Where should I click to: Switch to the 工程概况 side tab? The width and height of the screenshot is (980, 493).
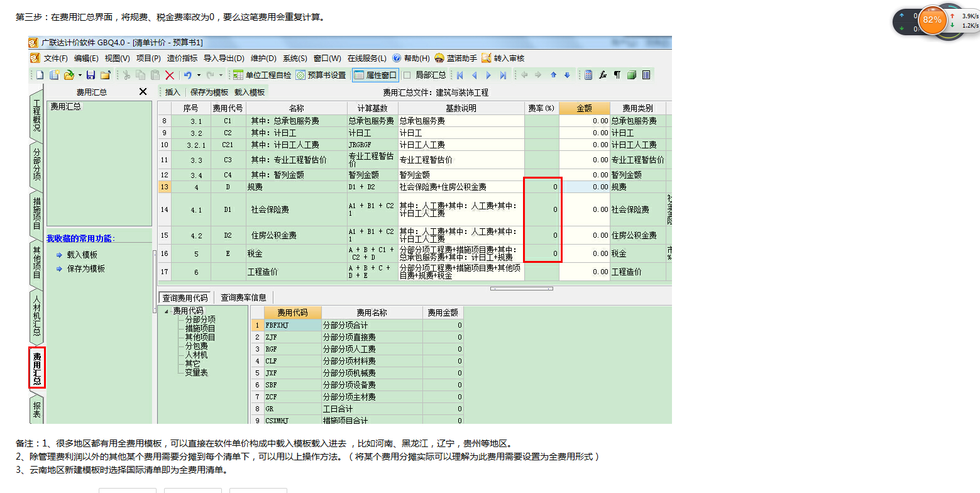(37, 115)
